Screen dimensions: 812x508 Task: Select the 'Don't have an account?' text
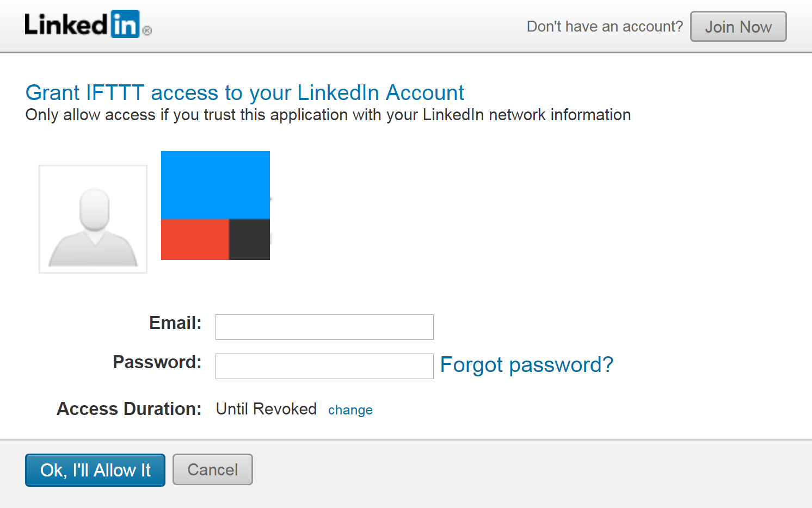(604, 26)
